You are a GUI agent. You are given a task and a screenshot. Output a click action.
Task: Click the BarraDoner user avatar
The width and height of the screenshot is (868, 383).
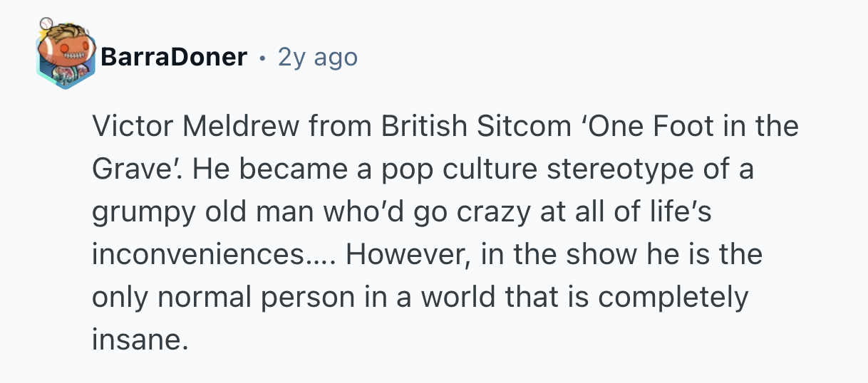click(65, 57)
